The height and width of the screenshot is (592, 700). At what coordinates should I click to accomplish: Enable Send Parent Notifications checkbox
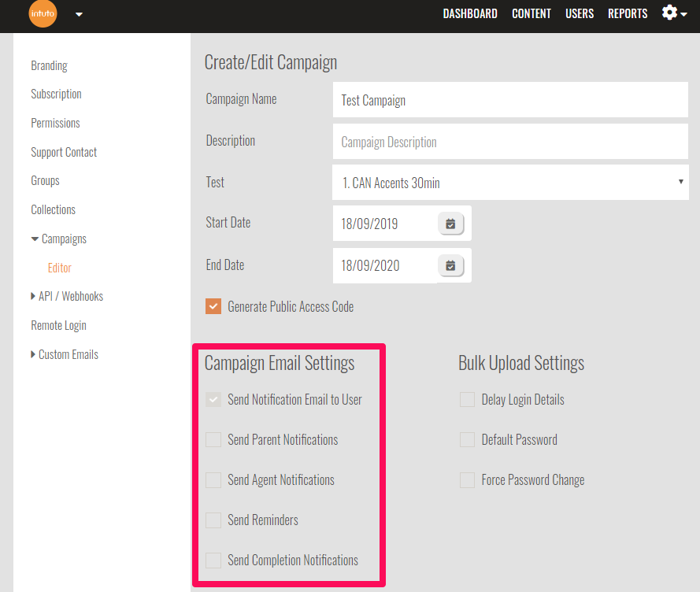tap(213, 440)
